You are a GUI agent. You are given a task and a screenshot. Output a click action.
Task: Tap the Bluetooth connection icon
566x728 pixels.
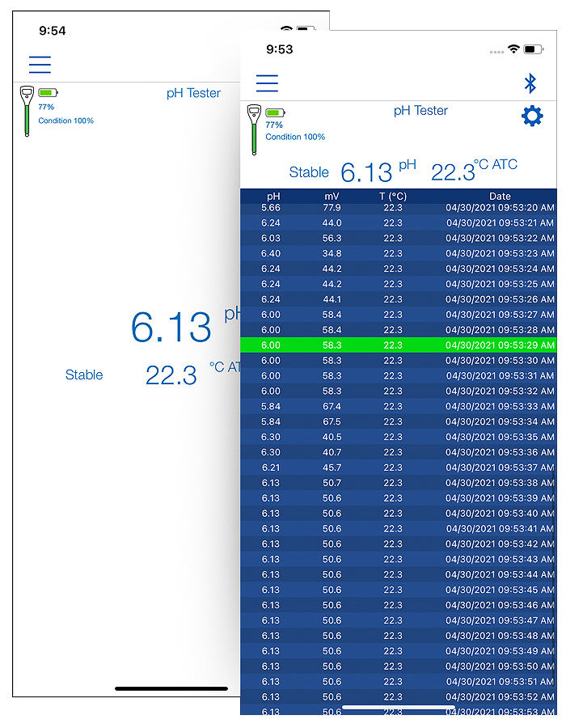[530, 83]
